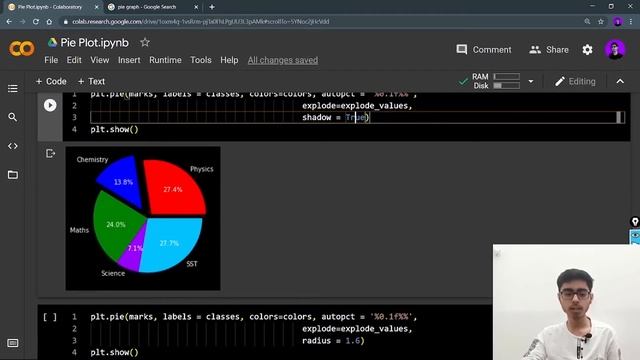Click the RAM usage bar
The height and width of the screenshot is (360, 640).
[x=507, y=76]
